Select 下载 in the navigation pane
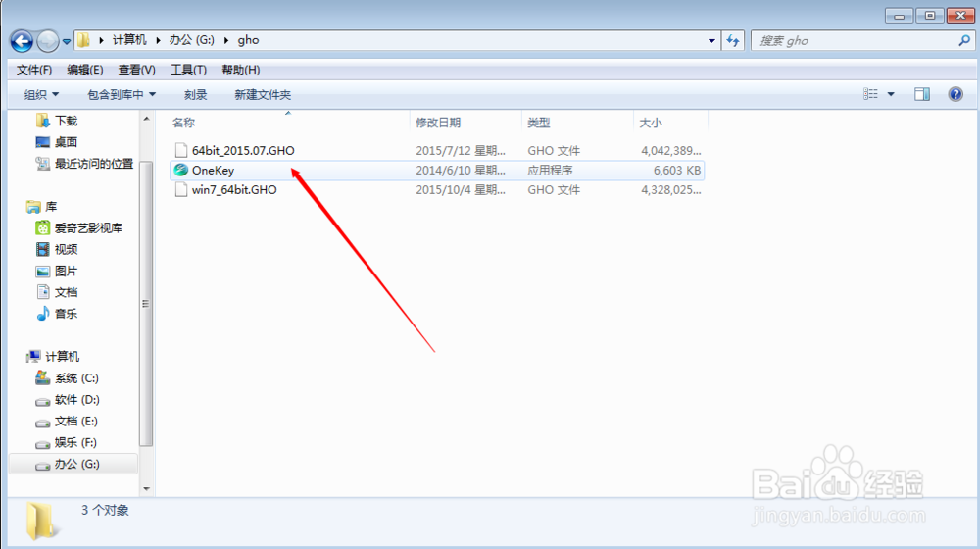 [67, 121]
